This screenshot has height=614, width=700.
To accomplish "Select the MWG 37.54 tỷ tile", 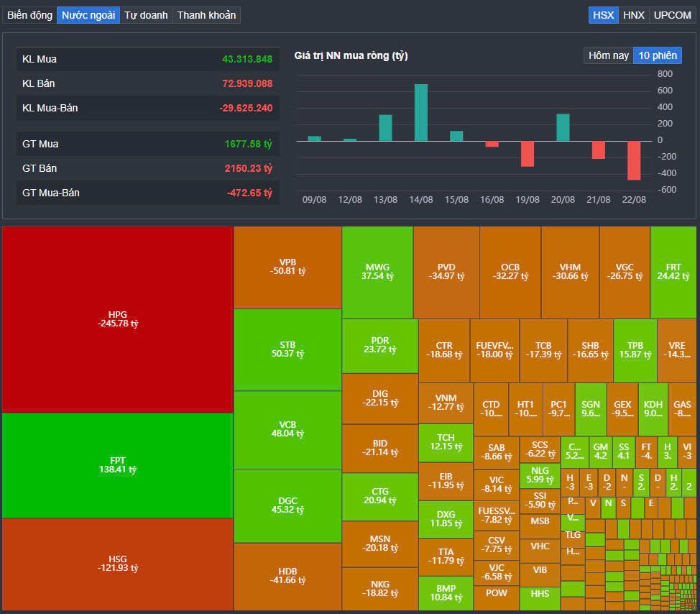I will (378, 272).
